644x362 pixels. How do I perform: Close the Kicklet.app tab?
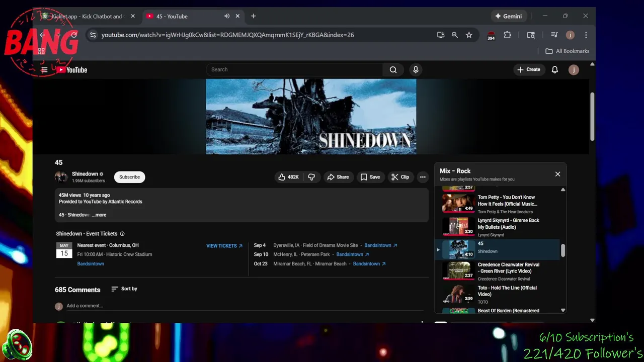(x=133, y=16)
